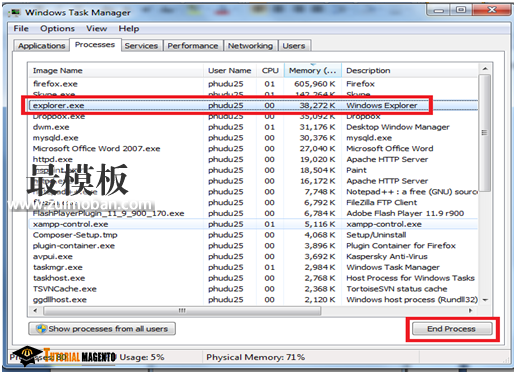Click the shield icon on Show processes button
Image resolution: width=516 pixels, height=374 pixels.
pos(41,329)
